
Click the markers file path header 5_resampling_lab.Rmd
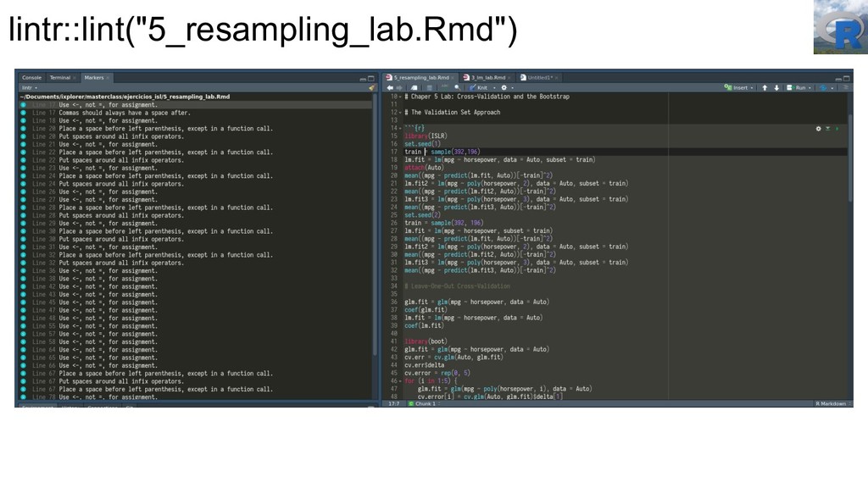125,97
